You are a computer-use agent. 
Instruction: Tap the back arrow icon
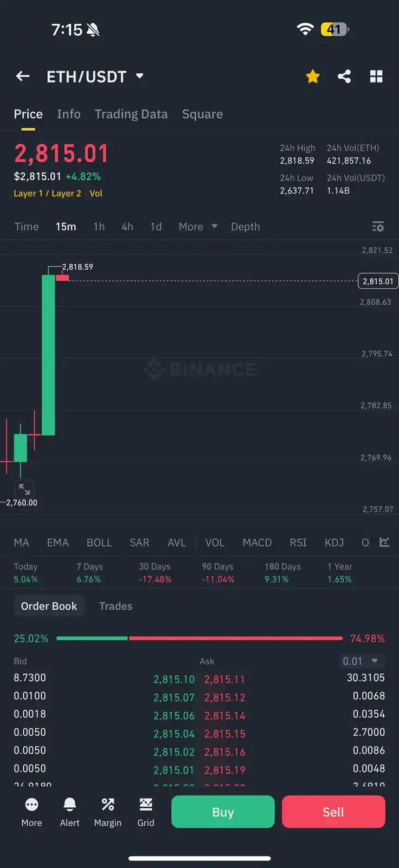[23, 76]
